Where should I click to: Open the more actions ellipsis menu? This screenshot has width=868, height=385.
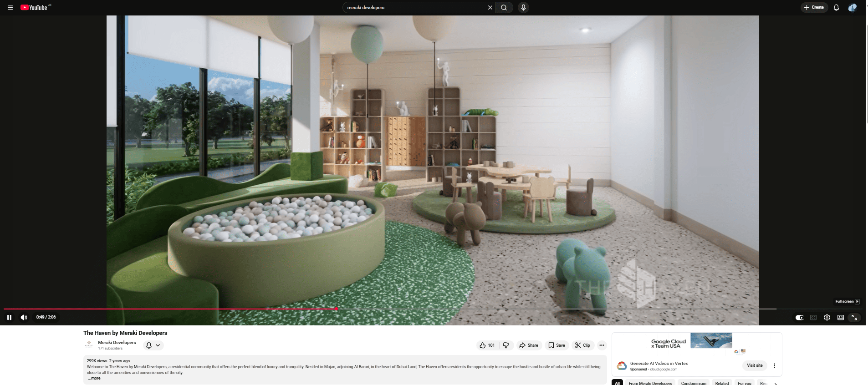pyautogui.click(x=602, y=345)
